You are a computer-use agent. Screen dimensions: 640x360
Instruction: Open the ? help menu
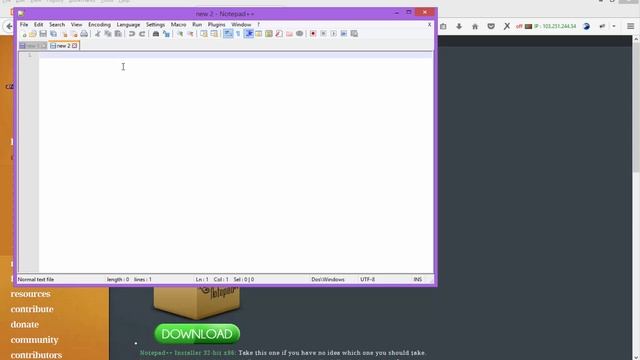pyautogui.click(x=258, y=24)
